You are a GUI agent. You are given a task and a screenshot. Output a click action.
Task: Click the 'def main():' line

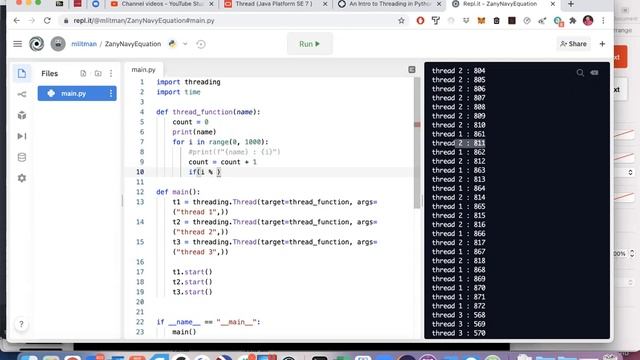178,192
